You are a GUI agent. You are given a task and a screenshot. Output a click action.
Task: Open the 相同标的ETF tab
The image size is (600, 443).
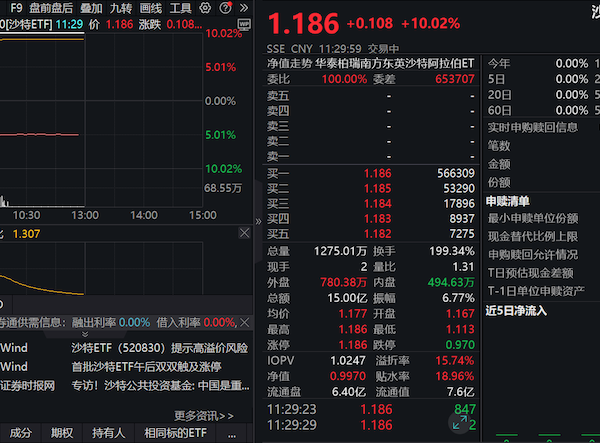[x=175, y=433]
